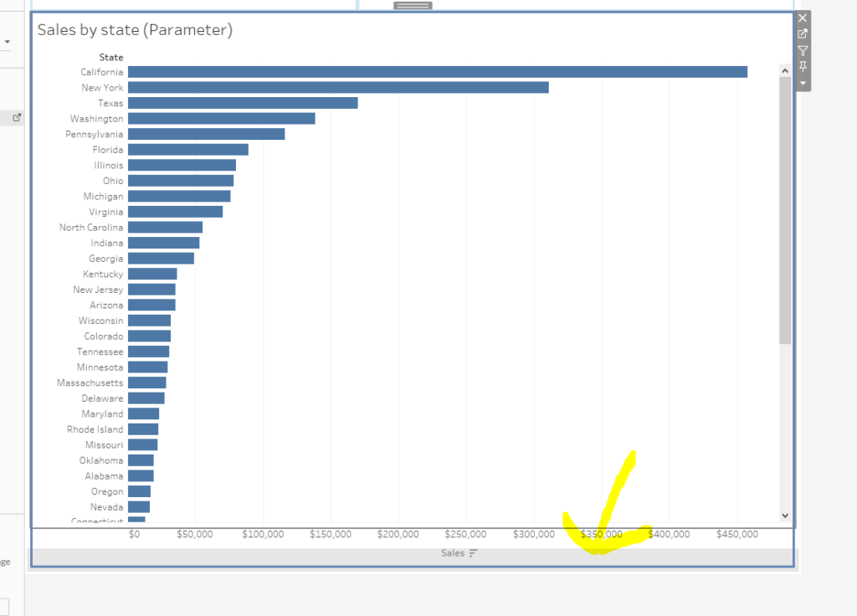The height and width of the screenshot is (616, 857).
Task: Click the State column header
Action: [110, 57]
